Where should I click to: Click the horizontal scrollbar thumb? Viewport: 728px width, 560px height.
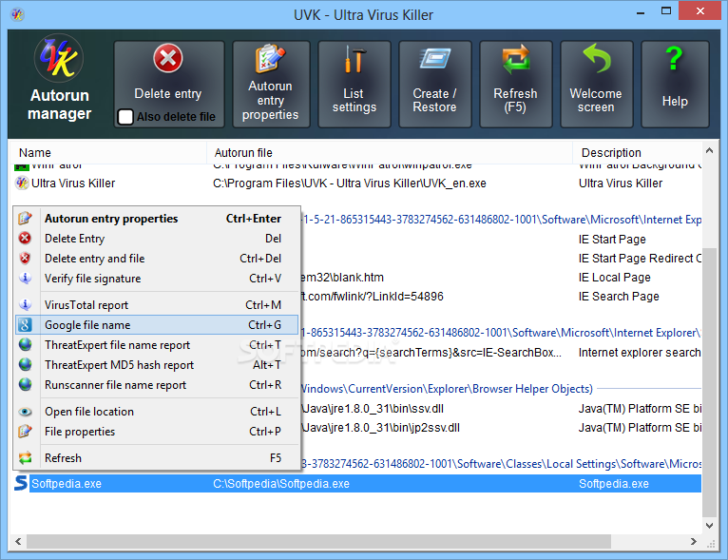[x=318, y=541]
